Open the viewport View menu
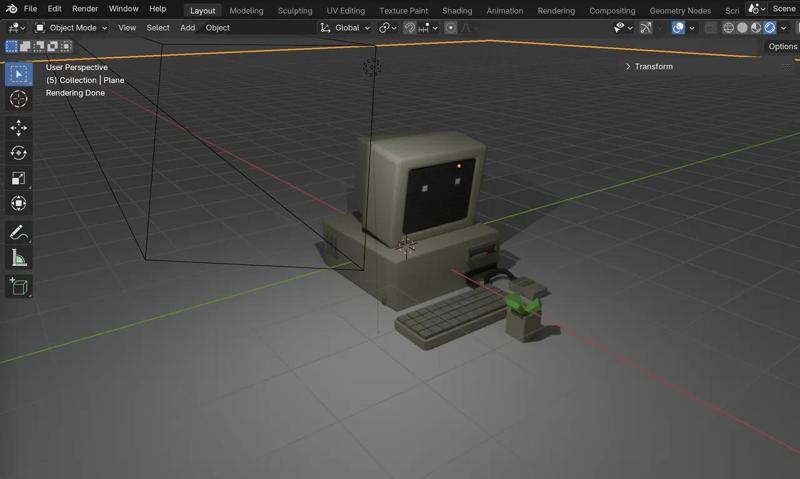800x479 pixels. pos(127,28)
